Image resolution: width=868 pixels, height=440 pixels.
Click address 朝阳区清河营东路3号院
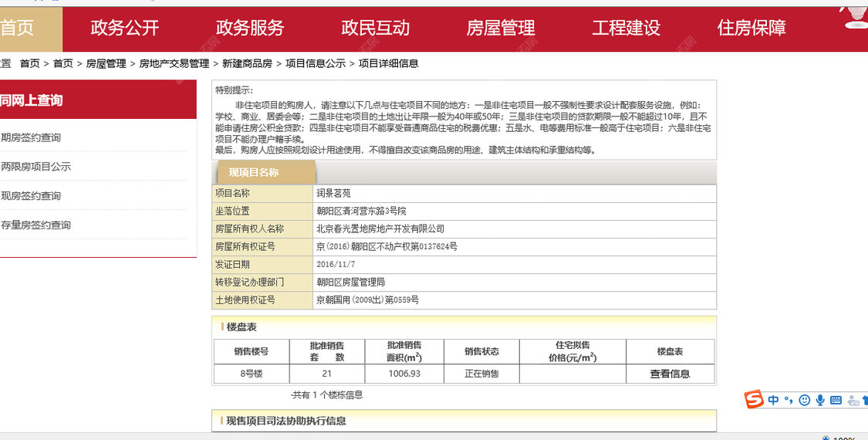[x=362, y=212]
